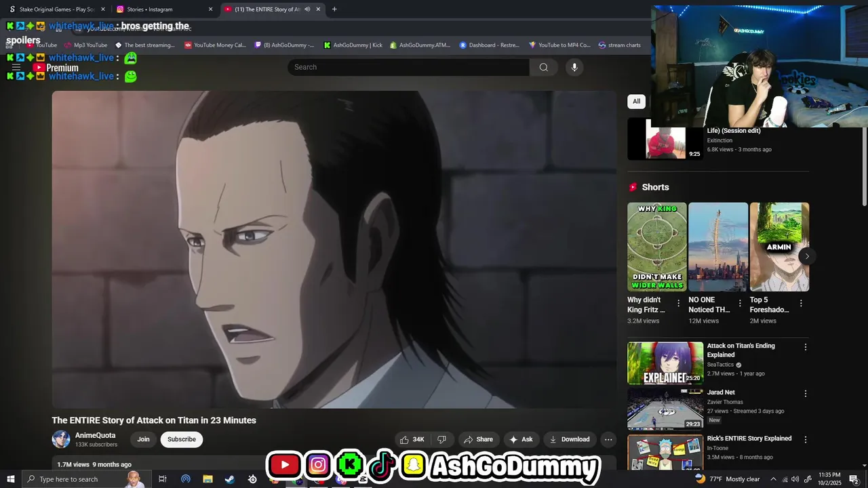Open options for Rick's ENTIRE Story Explained
This screenshot has height=488, width=868.
coord(806,439)
